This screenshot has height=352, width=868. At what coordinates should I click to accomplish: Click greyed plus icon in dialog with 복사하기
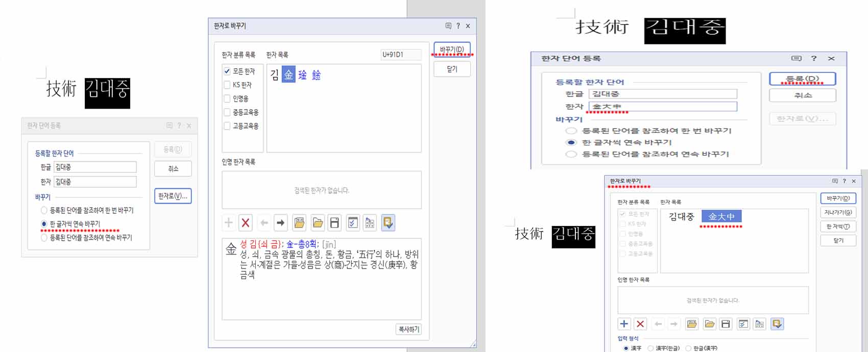229,222
